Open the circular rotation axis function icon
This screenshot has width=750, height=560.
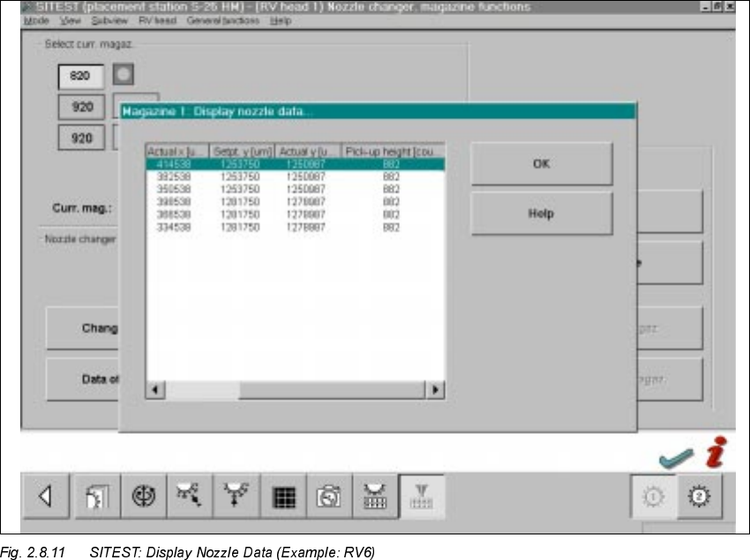click(144, 497)
